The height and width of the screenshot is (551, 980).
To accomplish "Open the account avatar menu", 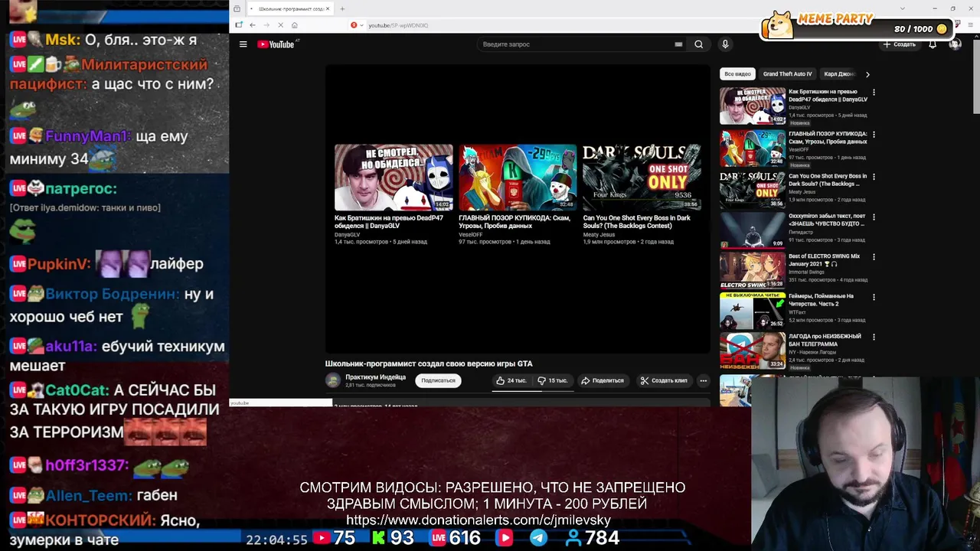I will coord(955,44).
